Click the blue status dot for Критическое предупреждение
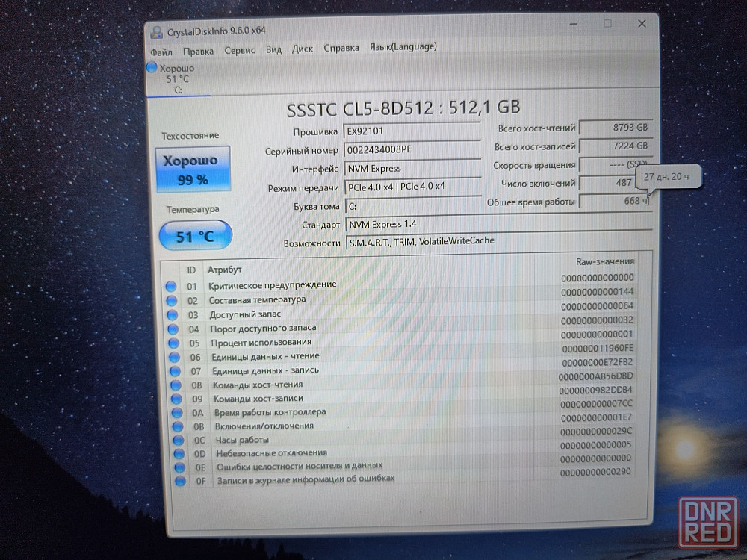Viewport: 747px width, 560px height. (x=170, y=287)
